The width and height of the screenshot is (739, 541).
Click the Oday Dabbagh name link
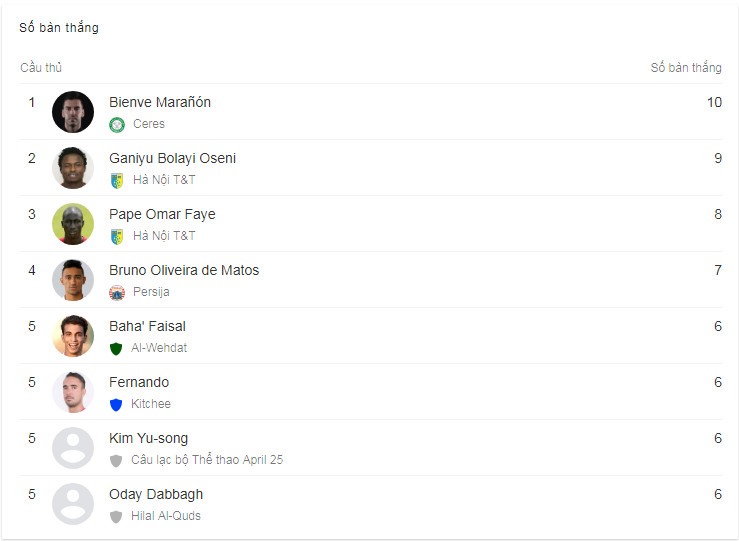(x=156, y=494)
